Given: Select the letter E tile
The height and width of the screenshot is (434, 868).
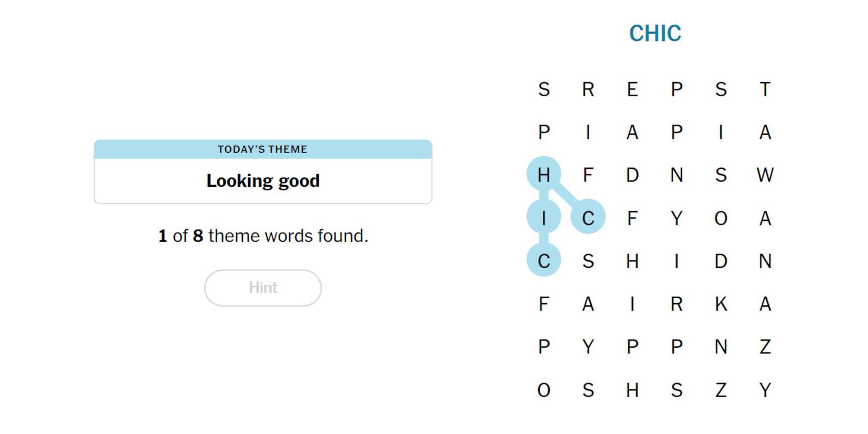Looking at the screenshot, I should [632, 89].
